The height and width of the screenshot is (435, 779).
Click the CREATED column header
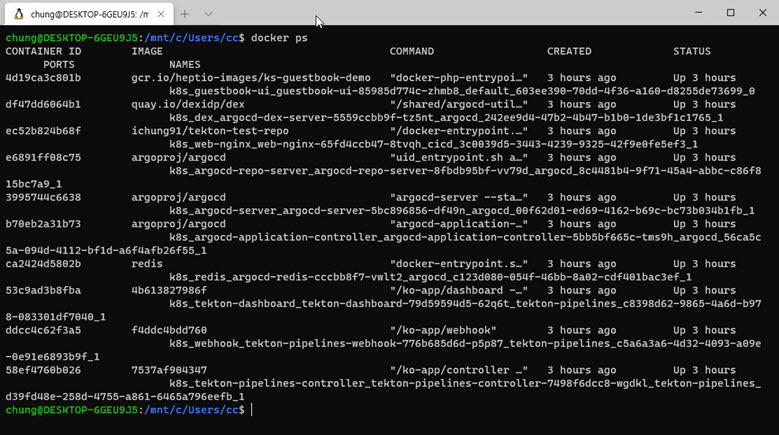click(569, 51)
